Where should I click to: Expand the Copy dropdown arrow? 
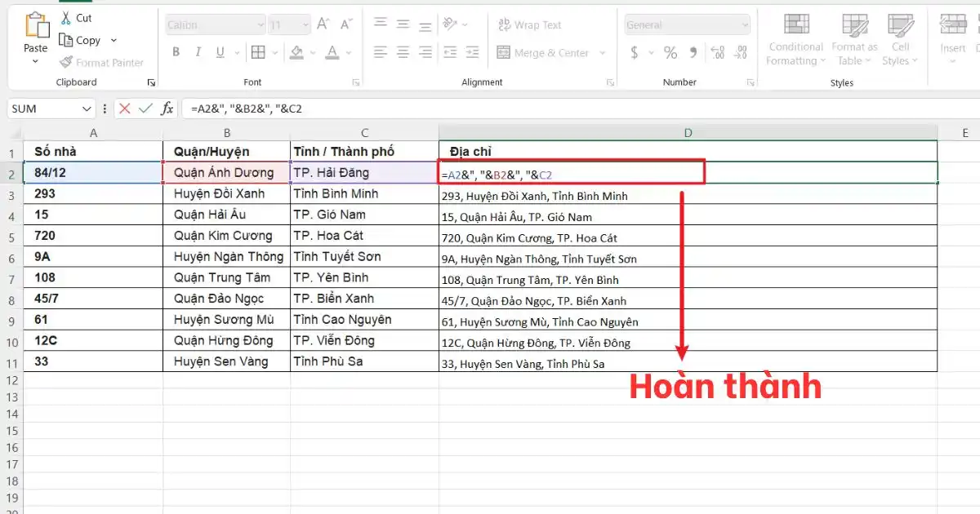114,40
